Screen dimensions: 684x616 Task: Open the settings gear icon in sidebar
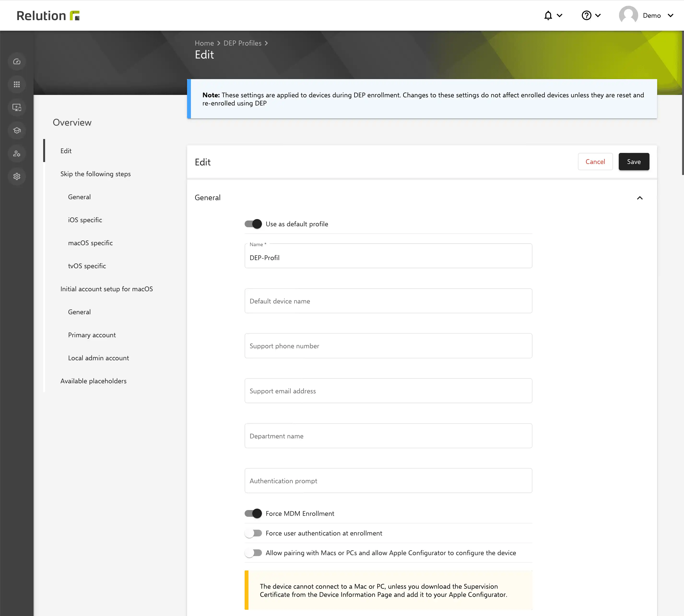[17, 177]
